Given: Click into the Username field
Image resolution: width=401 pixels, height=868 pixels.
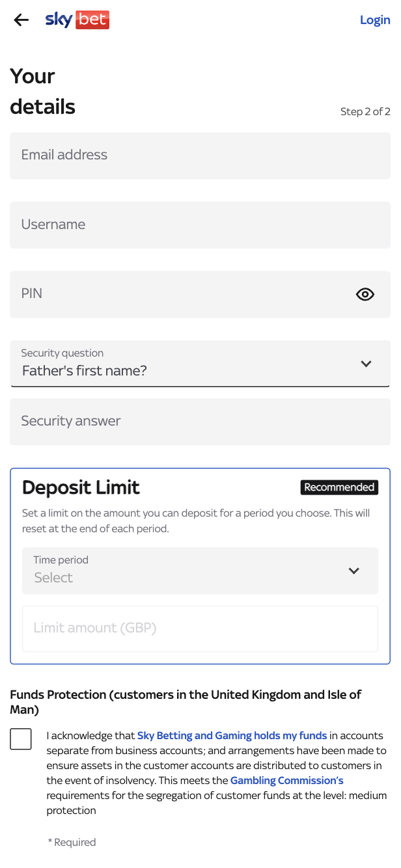Looking at the screenshot, I should tap(200, 224).
